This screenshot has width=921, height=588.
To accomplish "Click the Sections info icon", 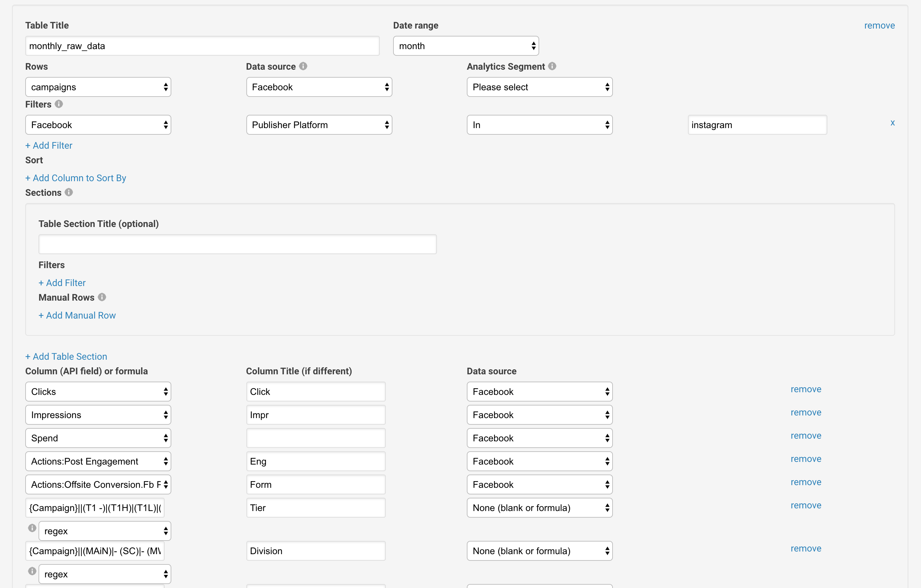I will pos(68,192).
